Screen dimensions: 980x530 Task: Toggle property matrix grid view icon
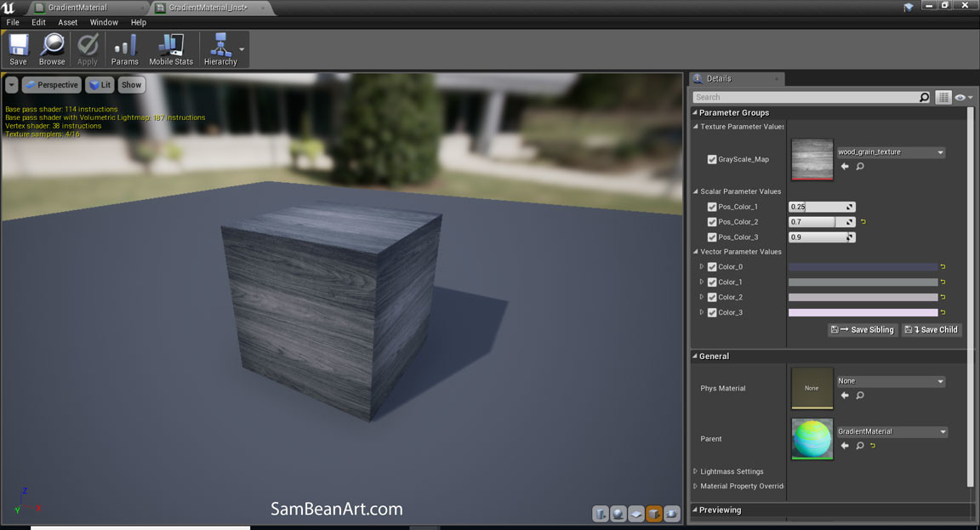[943, 97]
